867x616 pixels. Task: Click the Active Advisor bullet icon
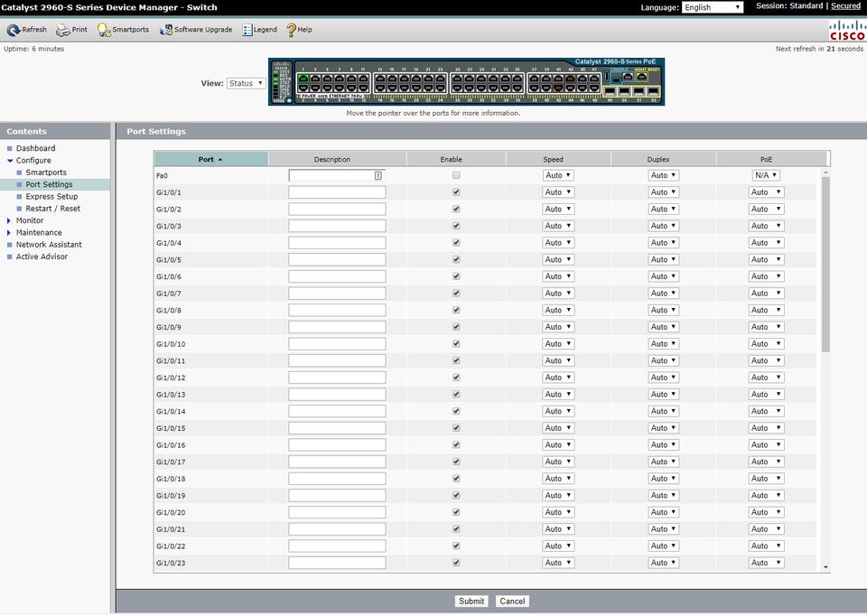(x=9, y=257)
